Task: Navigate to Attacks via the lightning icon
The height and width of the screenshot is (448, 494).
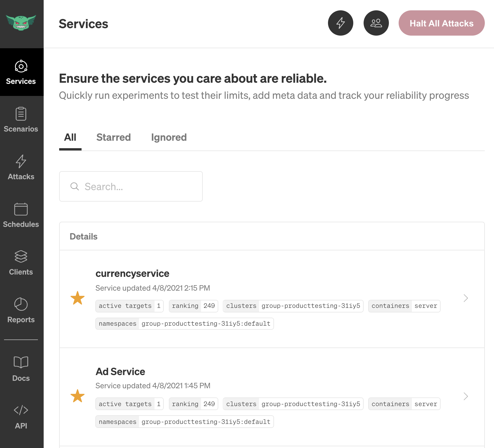Action: tap(21, 167)
